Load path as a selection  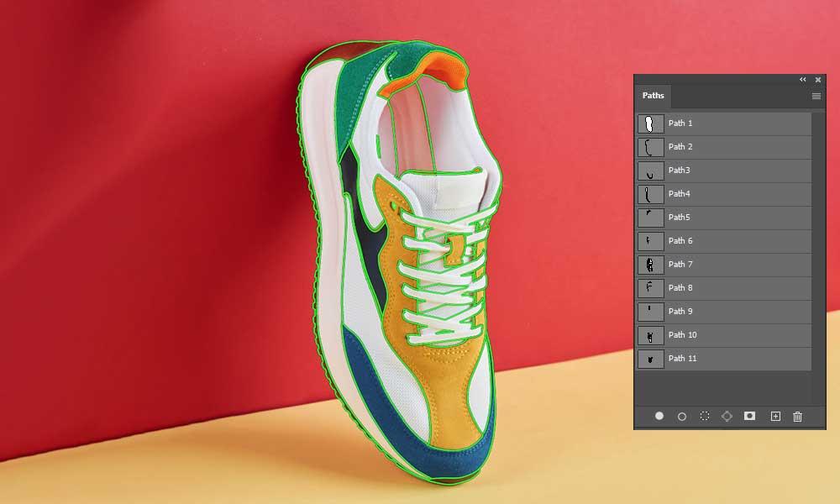click(705, 416)
